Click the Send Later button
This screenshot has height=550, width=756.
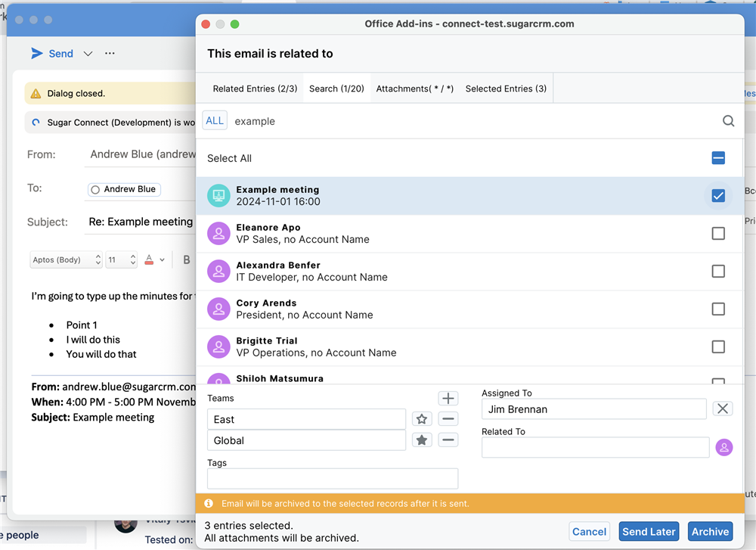point(649,532)
